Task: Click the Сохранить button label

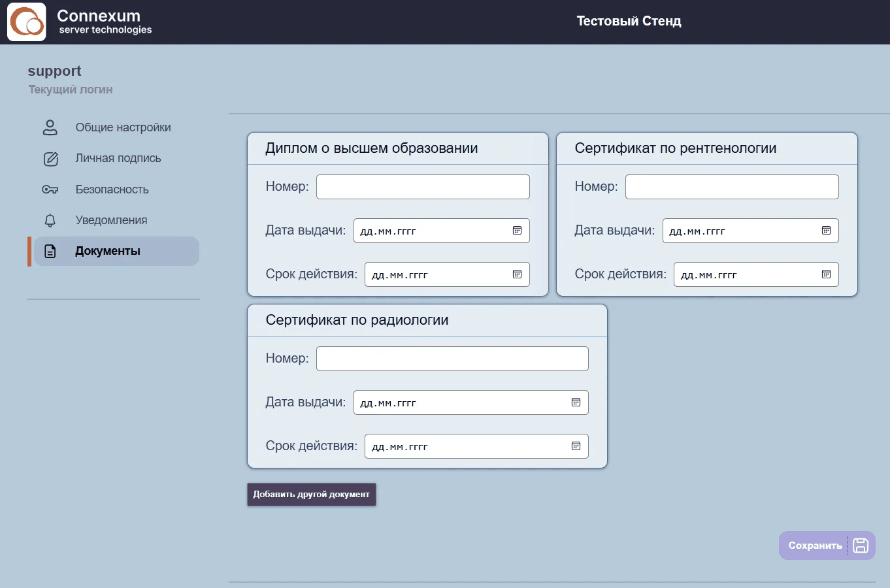Action: click(815, 546)
